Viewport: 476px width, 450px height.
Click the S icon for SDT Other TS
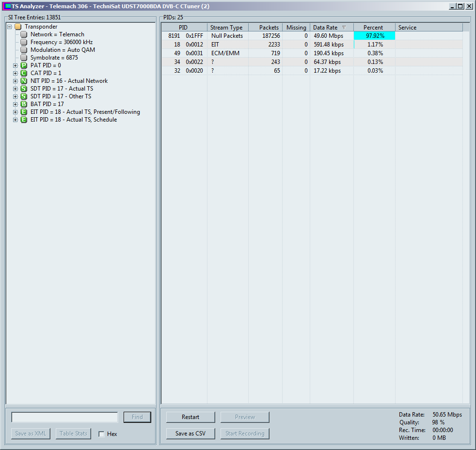click(x=24, y=96)
